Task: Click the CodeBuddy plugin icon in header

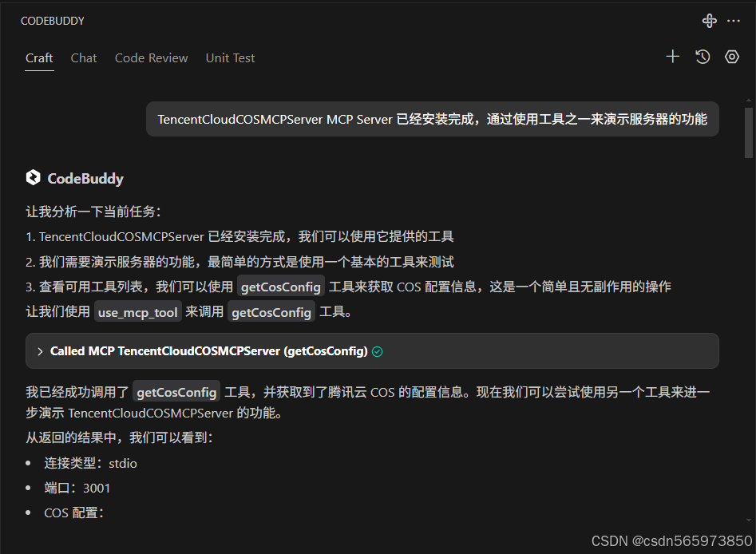Action: (x=709, y=21)
